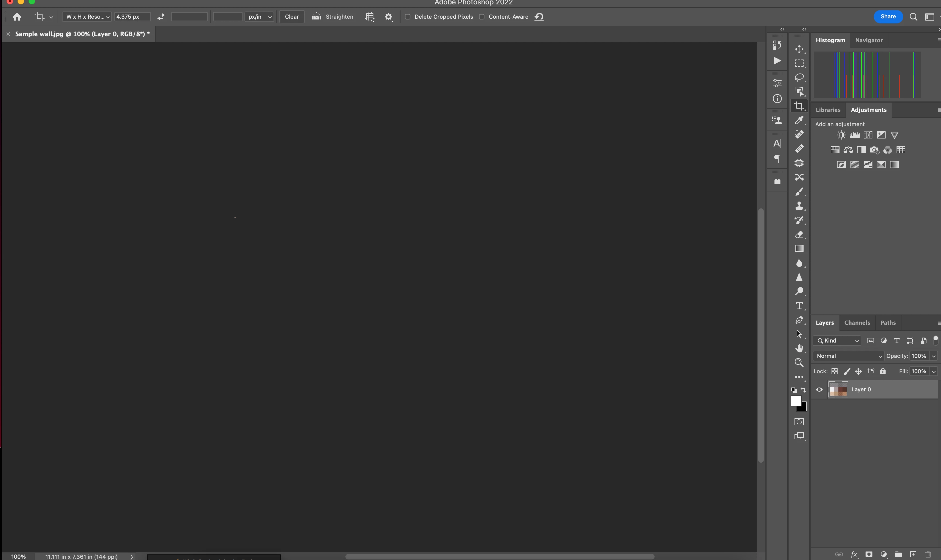Switch to the Navigator tab
Image resolution: width=941 pixels, height=560 pixels.
pos(869,40)
